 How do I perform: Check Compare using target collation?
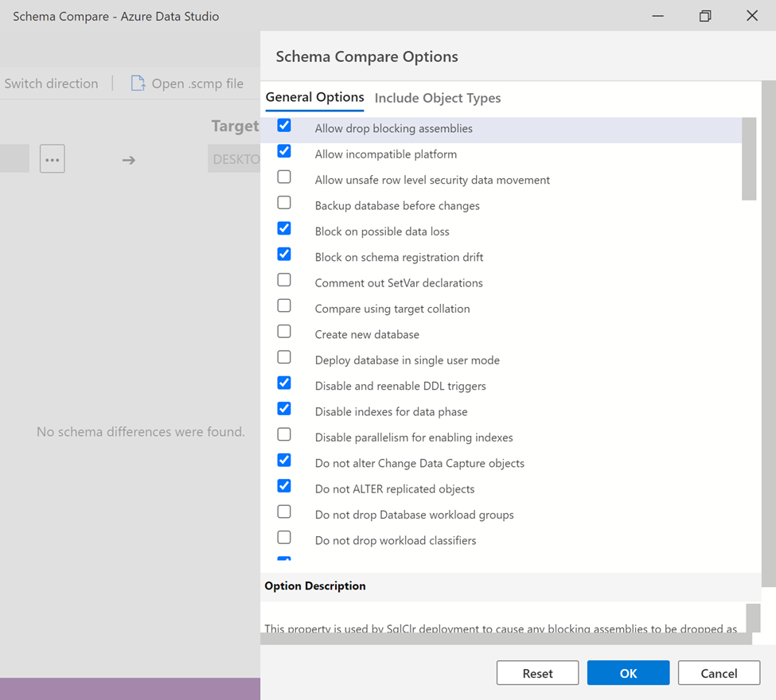284,306
